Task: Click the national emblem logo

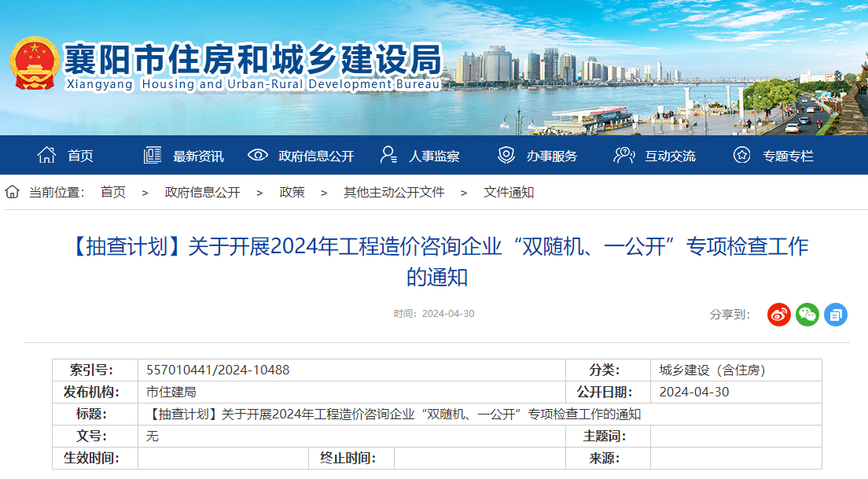Action: 35,63
